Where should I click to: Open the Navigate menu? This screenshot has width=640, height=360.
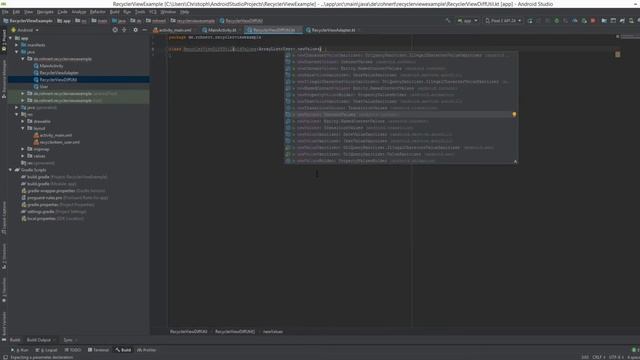point(45,12)
